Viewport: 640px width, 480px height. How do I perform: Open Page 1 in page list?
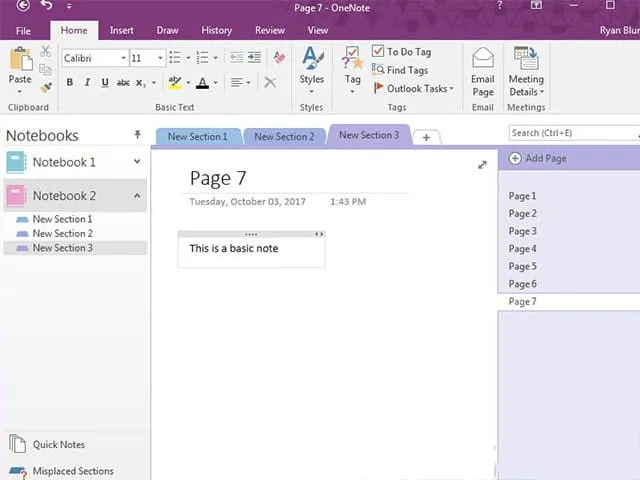coord(522,196)
